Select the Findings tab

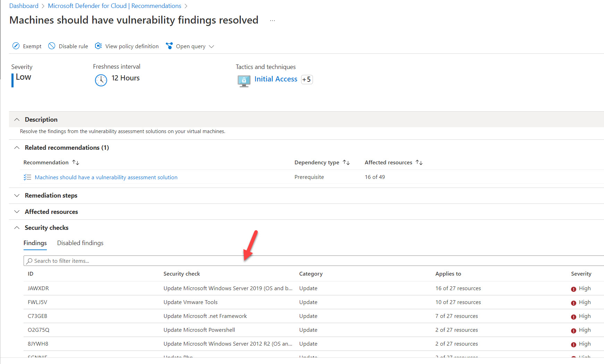coord(35,243)
